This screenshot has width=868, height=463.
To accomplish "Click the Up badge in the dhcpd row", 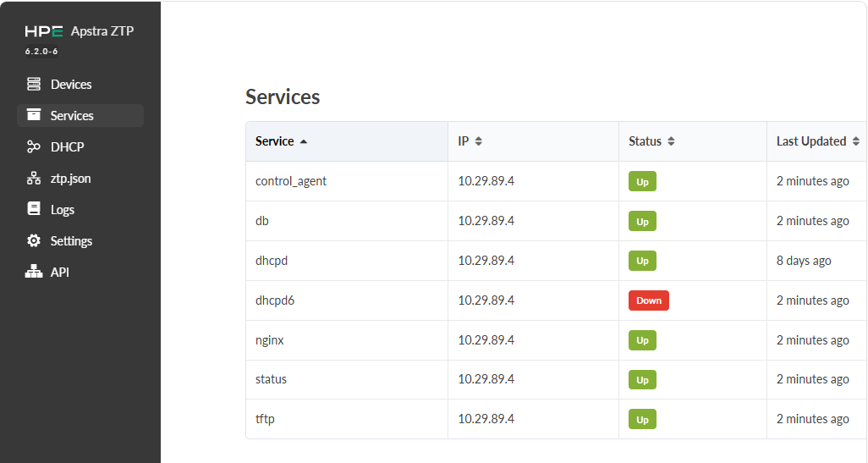I will pos(642,261).
